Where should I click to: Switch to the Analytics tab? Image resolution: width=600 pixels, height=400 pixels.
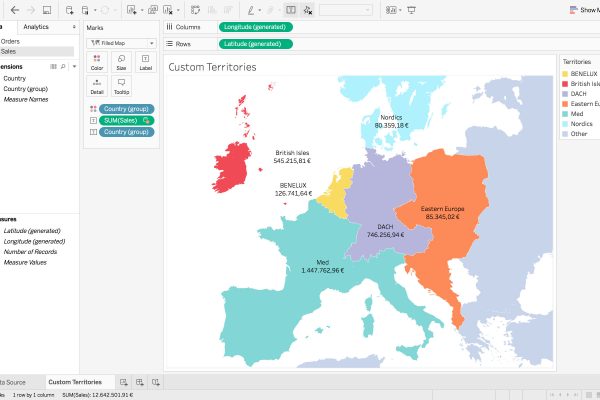click(x=36, y=27)
